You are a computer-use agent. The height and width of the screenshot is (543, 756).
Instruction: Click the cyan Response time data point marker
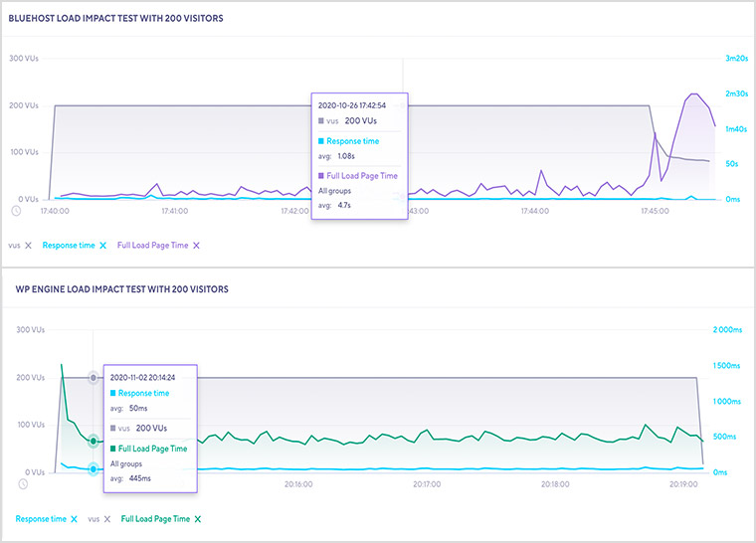[94, 468]
